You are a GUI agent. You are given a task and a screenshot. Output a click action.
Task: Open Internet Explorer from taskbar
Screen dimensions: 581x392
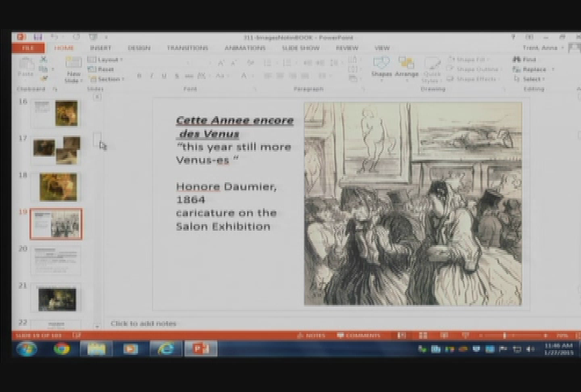(x=165, y=348)
